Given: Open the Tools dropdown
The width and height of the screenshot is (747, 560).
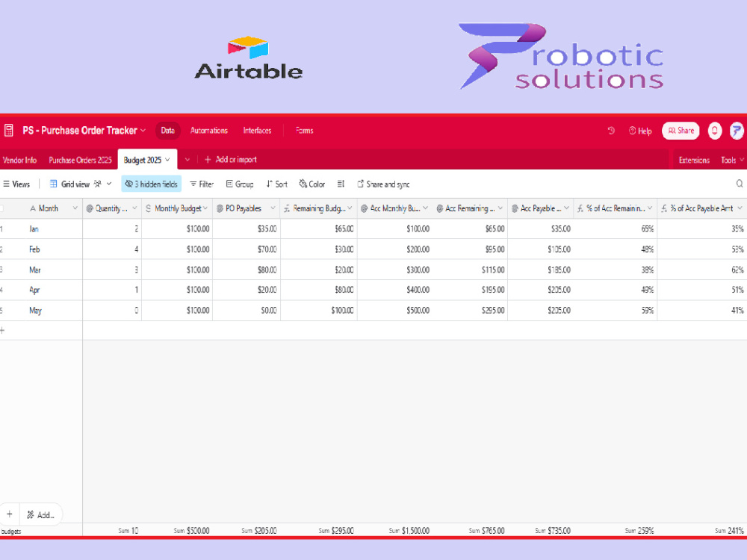Looking at the screenshot, I should pyautogui.click(x=732, y=160).
